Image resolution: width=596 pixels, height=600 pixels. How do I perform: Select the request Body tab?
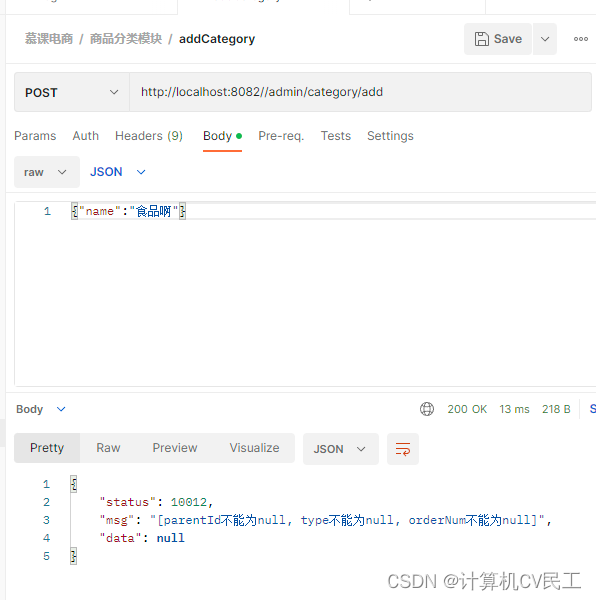(x=222, y=136)
